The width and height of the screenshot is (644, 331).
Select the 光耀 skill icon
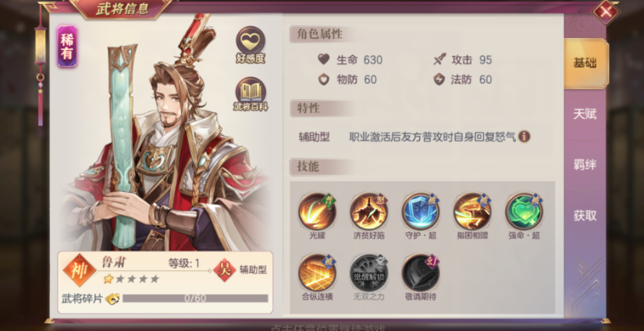(x=317, y=212)
